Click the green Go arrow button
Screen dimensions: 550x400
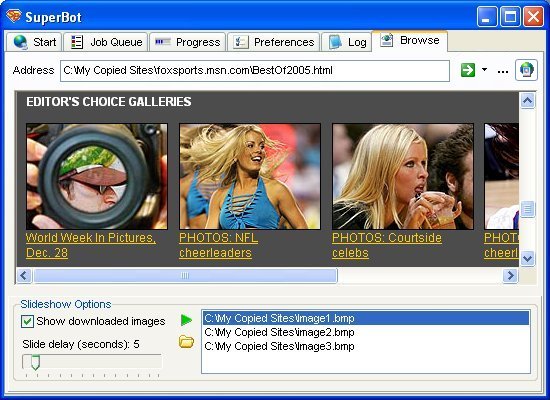click(468, 70)
